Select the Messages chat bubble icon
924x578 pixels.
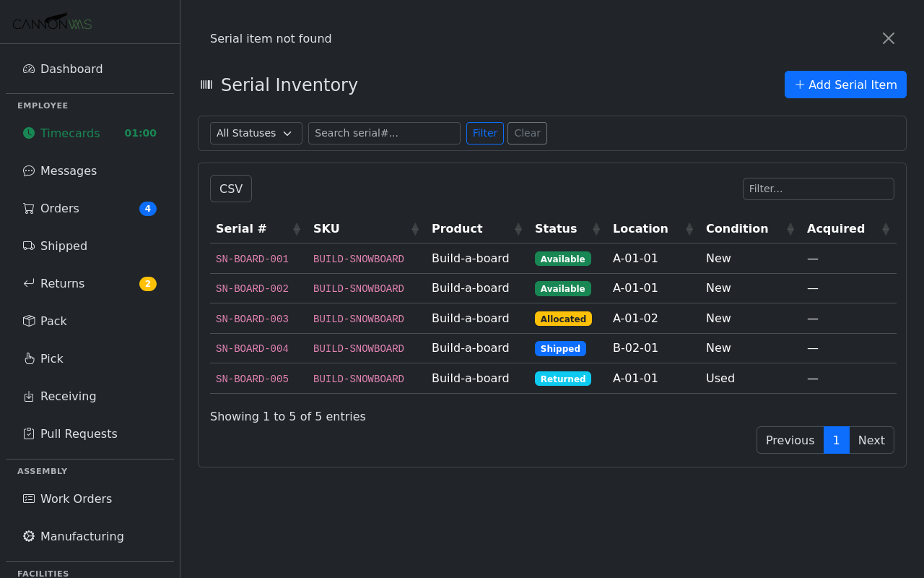click(x=28, y=171)
